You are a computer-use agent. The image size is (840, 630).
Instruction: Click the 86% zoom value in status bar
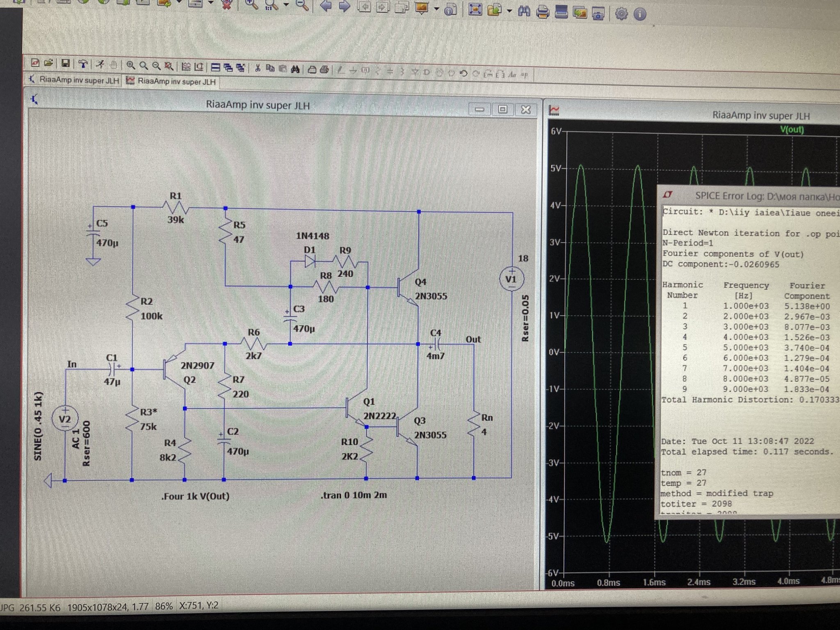coord(164,606)
